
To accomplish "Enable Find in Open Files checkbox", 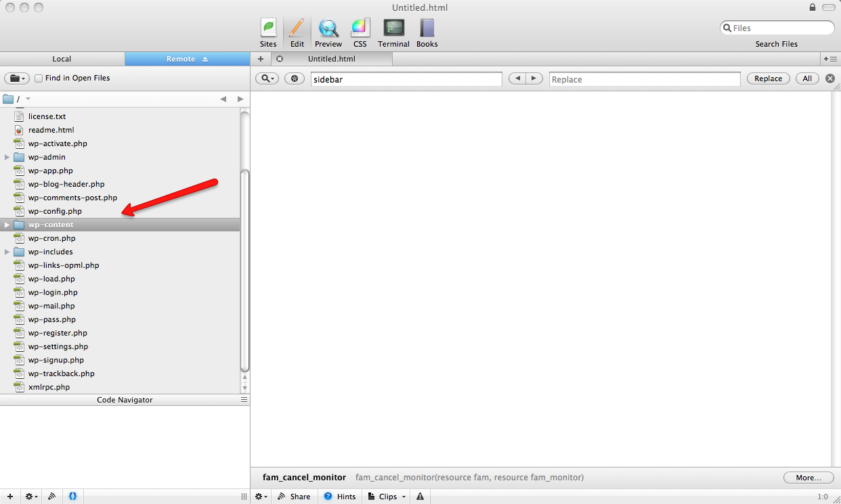I will click(39, 78).
